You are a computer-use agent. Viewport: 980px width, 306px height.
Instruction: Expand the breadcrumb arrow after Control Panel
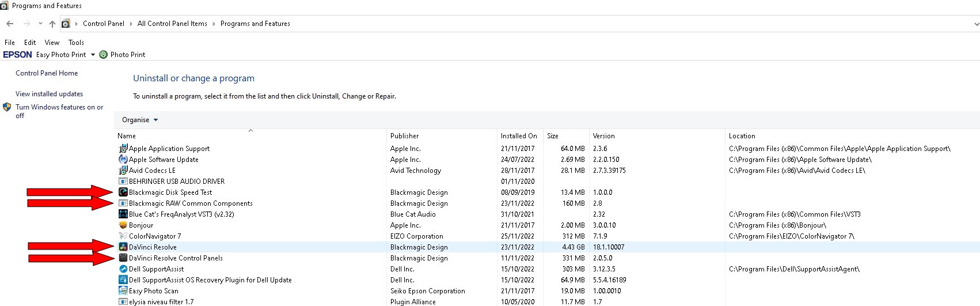pyautogui.click(x=131, y=24)
